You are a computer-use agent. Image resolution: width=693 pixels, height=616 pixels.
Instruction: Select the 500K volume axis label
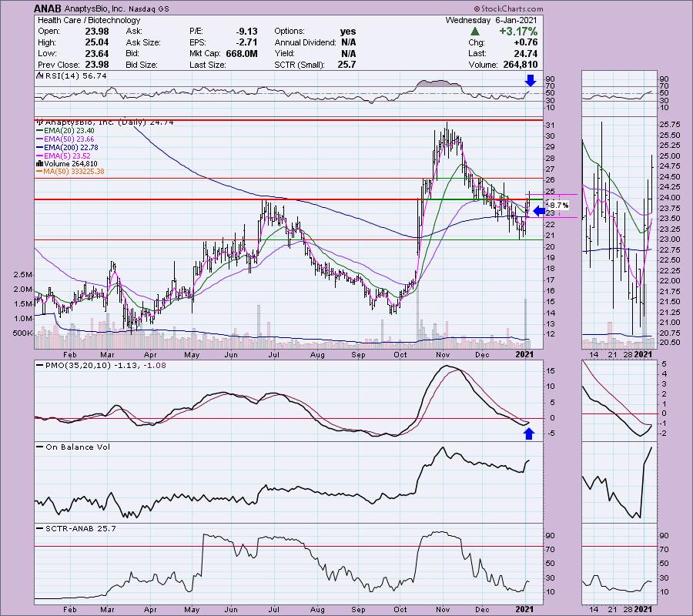click(22, 333)
